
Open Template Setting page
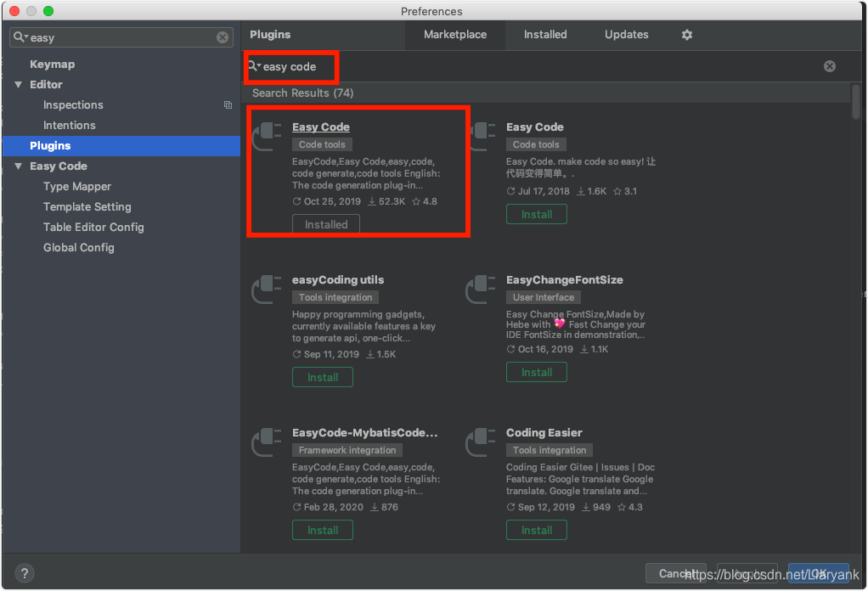87,207
